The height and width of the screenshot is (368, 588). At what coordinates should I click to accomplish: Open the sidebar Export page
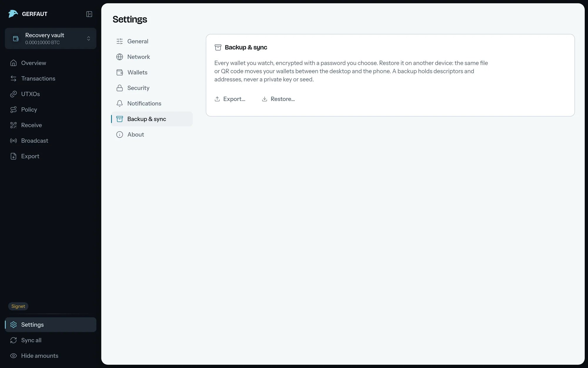(51, 156)
